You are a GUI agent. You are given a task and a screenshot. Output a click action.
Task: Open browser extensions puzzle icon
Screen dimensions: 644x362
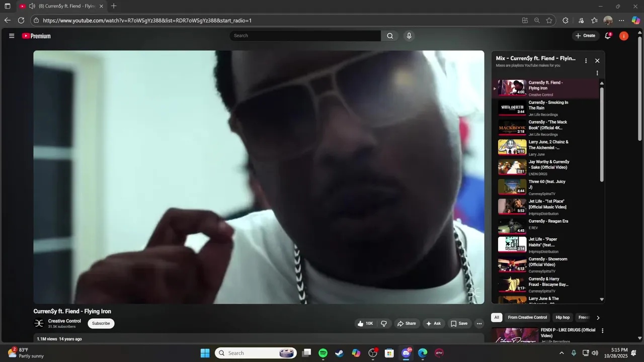click(x=566, y=21)
